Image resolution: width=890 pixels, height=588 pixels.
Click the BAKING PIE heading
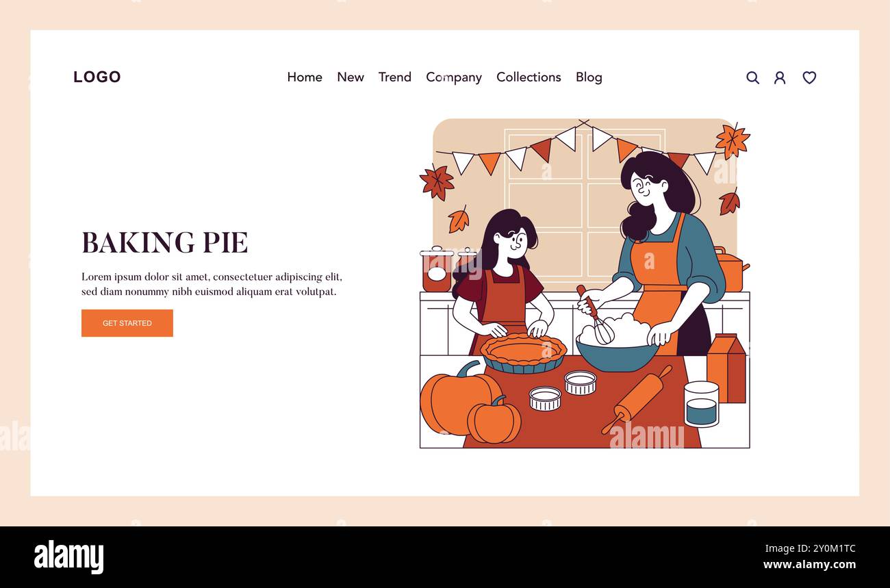(x=165, y=242)
